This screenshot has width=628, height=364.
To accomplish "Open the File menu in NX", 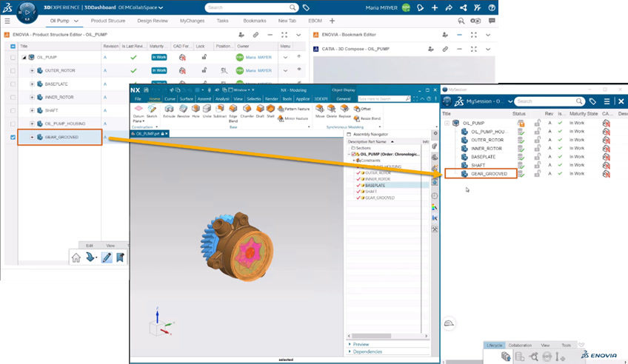I will [138, 99].
